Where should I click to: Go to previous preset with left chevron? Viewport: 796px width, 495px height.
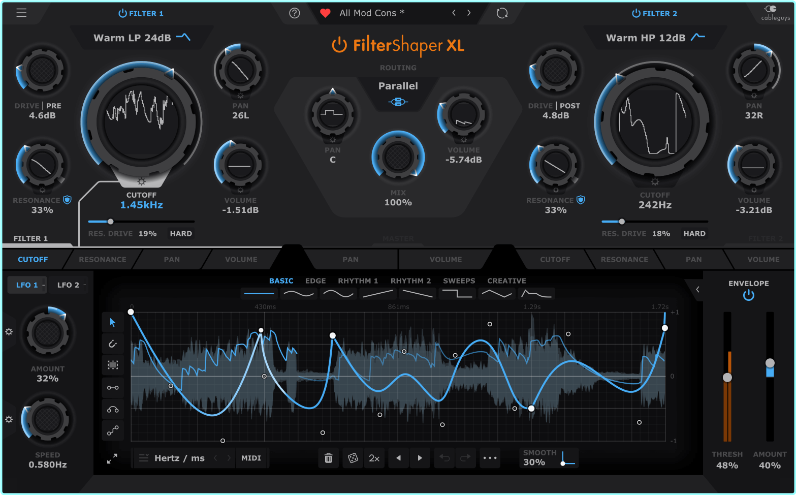tap(454, 13)
